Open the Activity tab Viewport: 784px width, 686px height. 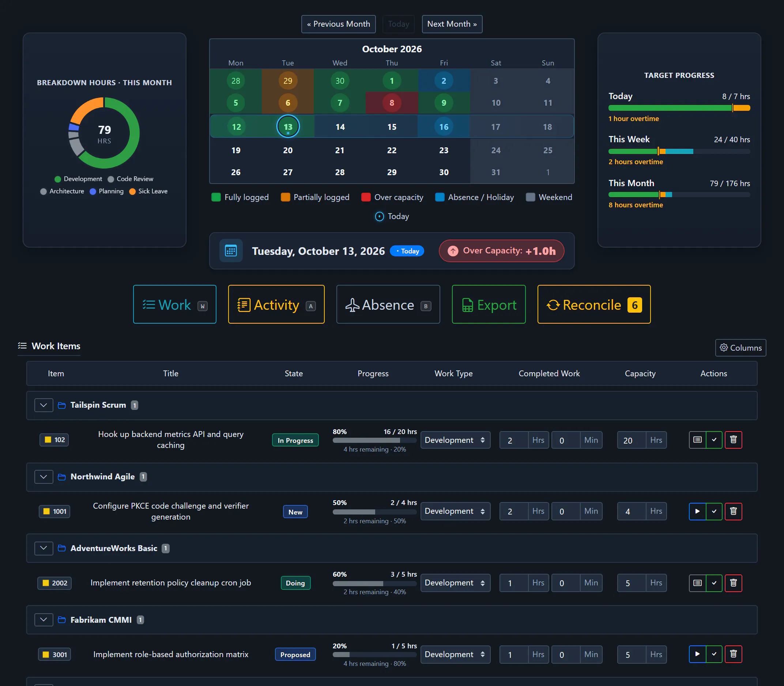[x=276, y=304]
